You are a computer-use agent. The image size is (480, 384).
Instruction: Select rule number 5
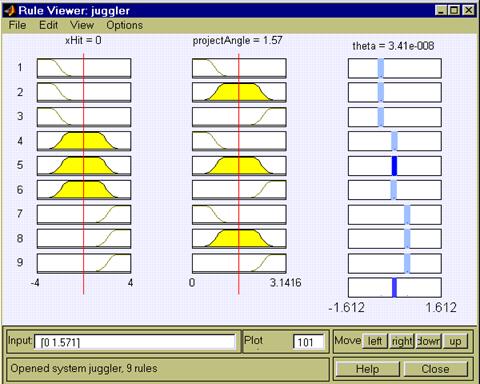tap(20, 165)
